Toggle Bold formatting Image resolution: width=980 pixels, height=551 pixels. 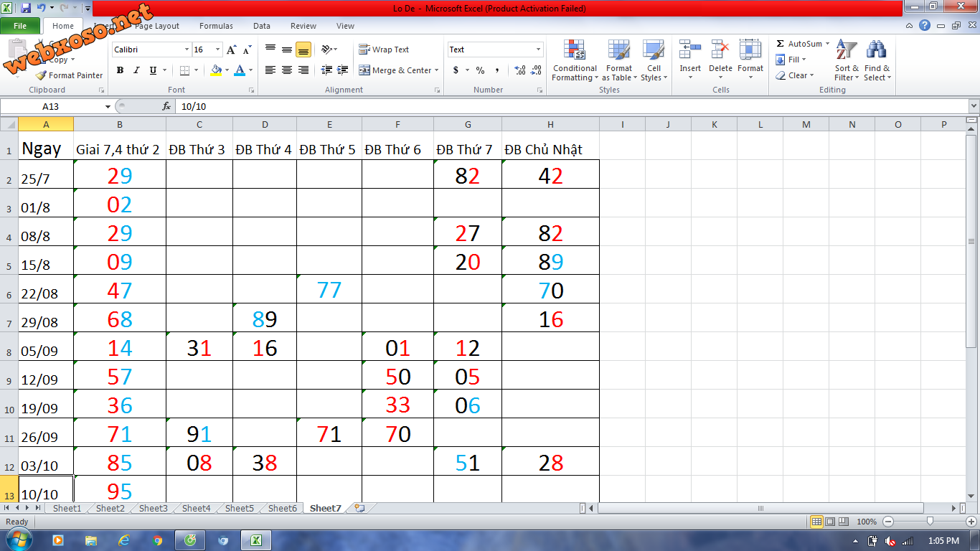point(120,70)
